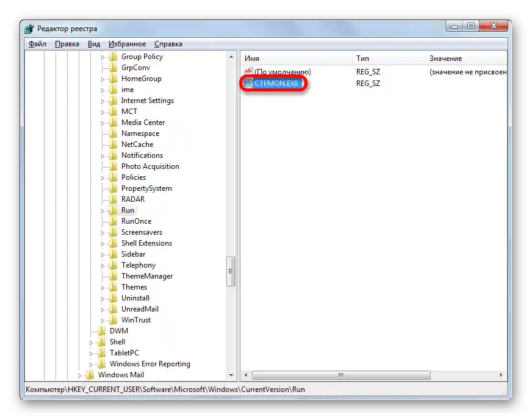The height and width of the screenshot is (420, 532).
Task: Click the right arrow of the horizontal scrollbar
Action: [501, 375]
